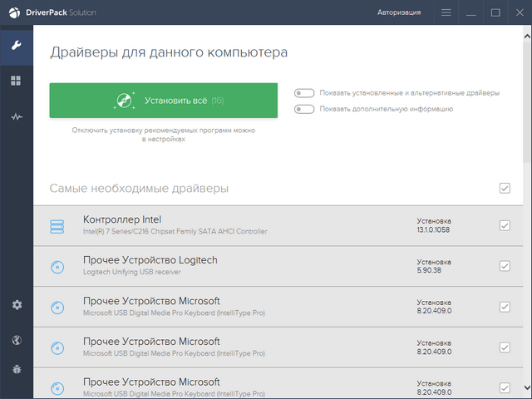Open the drivers wrench tab in sidebar
This screenshot has width=532, height=399.
coord(16,44)
